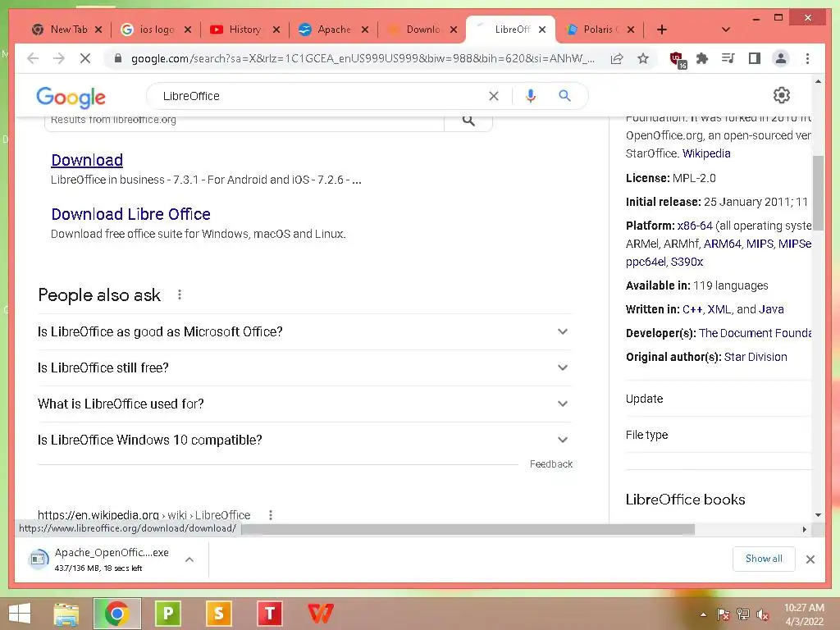
Task: Open WPS Office taskbar icon
Action: tap(321, 614)
